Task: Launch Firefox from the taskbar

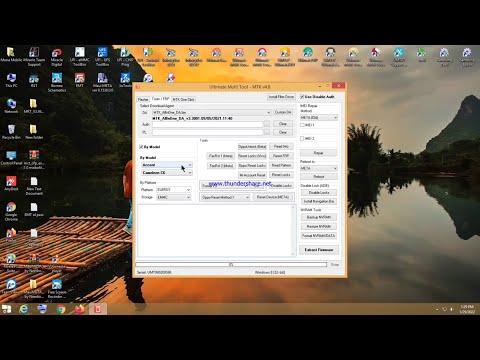Action: pyautogui.click(x=79, y=309)
